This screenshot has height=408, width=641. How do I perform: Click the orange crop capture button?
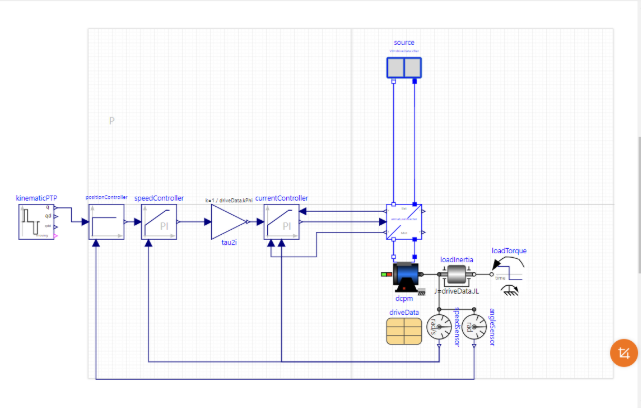[624, 353]
